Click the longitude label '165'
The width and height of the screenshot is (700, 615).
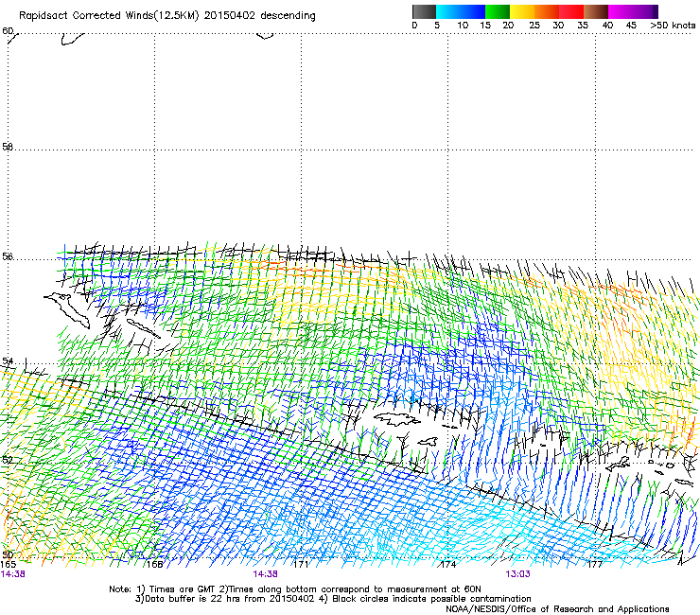[8, 564]
